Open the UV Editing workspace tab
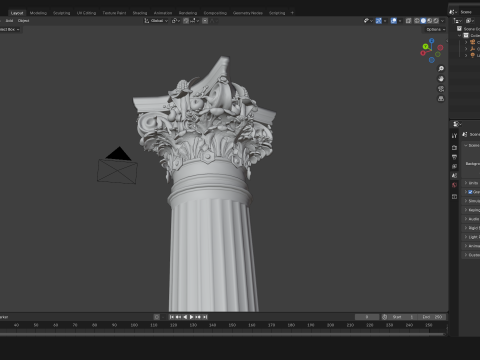480x360 pixels. 86,13
